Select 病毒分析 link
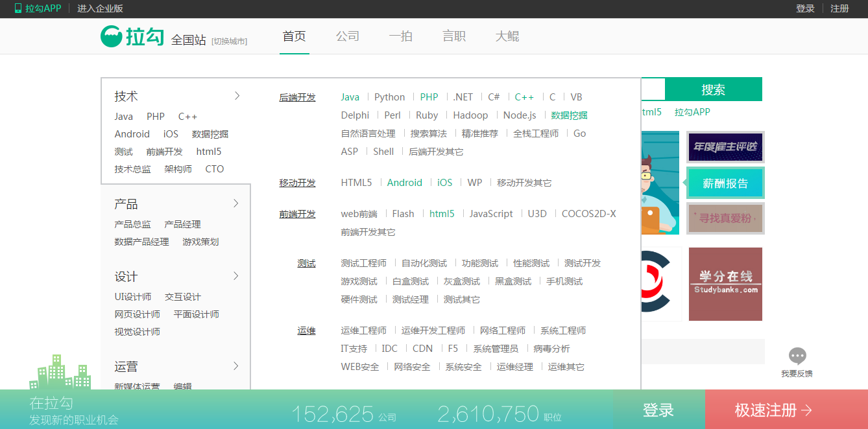The height and width of the screenshot is (429, 868). point(552,349)
